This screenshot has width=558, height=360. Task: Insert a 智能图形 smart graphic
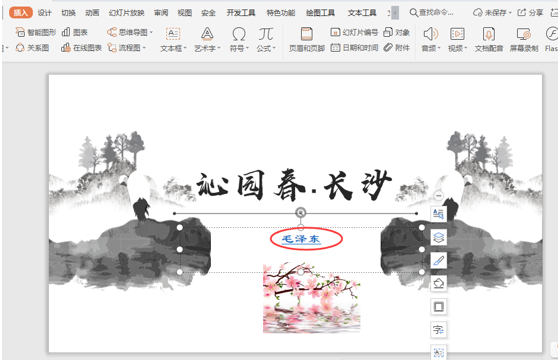coord(36,32)
